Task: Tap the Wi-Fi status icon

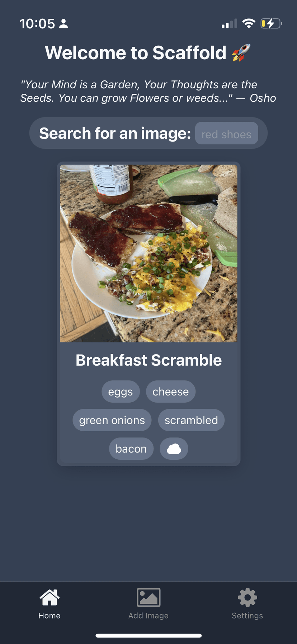Action: 249,24
